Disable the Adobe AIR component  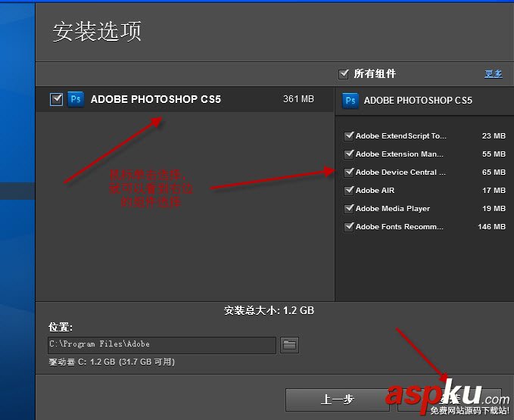349,191
